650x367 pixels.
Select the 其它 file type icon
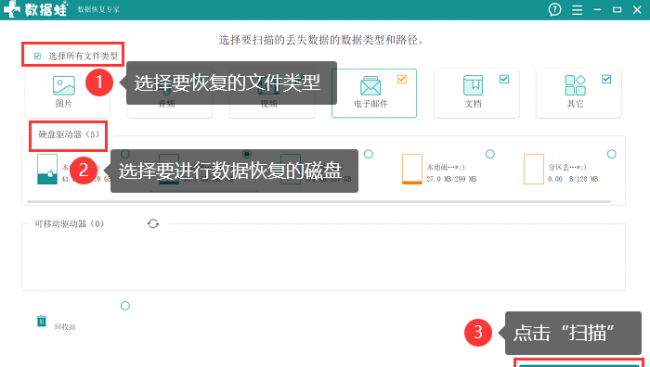[575, 85]
